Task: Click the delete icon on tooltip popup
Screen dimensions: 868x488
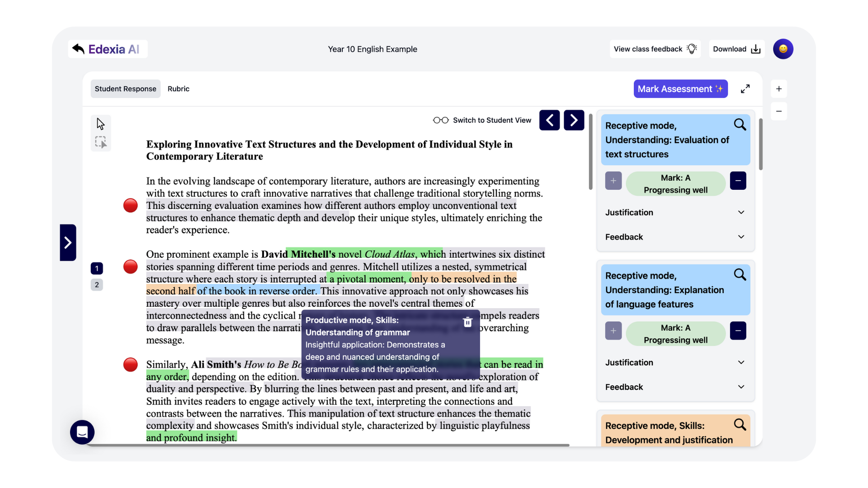Action: click(x=467, y=321)
